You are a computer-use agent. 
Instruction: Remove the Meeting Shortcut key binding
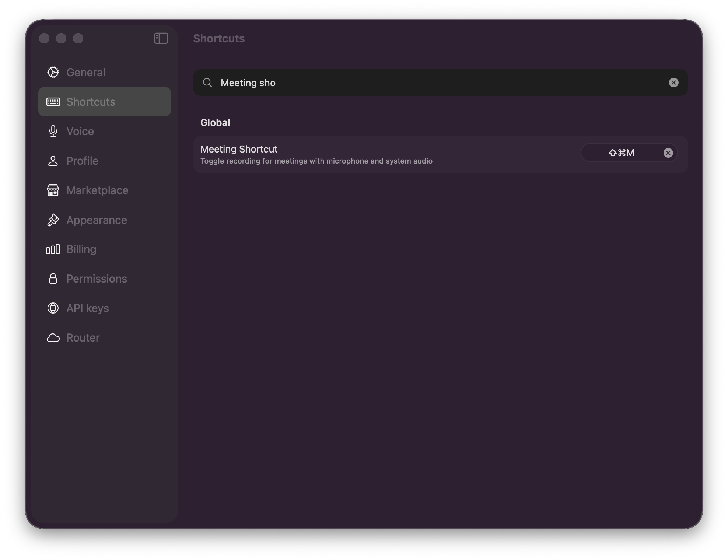point(668,153)
